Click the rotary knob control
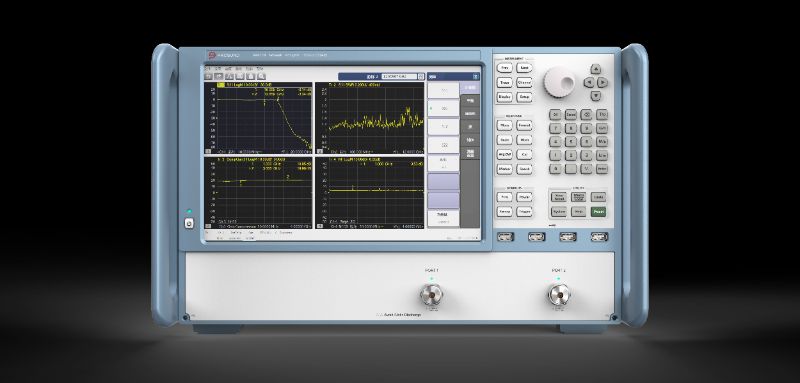800x383 pixels. 559,82
